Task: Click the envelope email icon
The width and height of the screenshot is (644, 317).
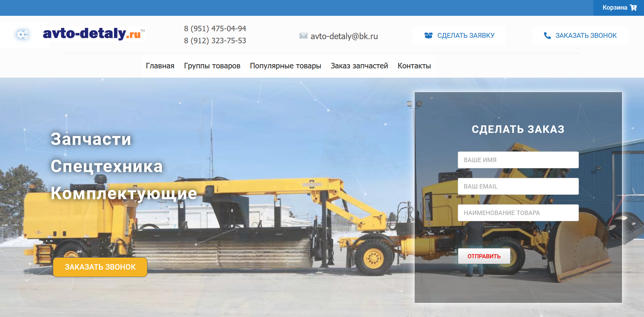Action: click(x=303, y=36)
